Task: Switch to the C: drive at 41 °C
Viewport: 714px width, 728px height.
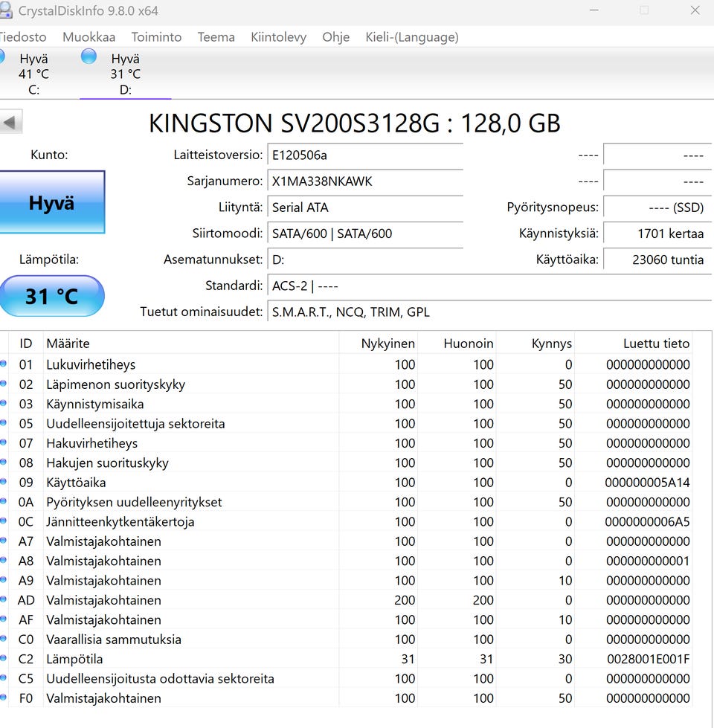Action: click(x=33, y=74)
